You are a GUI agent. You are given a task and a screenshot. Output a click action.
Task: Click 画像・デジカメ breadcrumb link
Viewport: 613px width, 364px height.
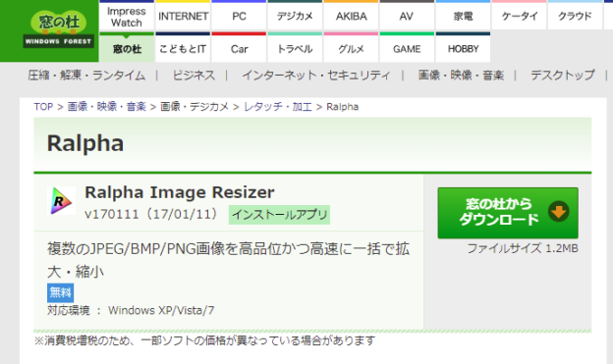(x=195, y=107)
